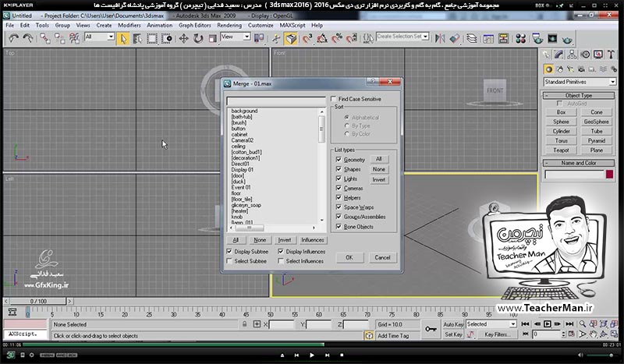Open the Material Editor icon
This screenshot has height=364, width=624.
point(520,39)
